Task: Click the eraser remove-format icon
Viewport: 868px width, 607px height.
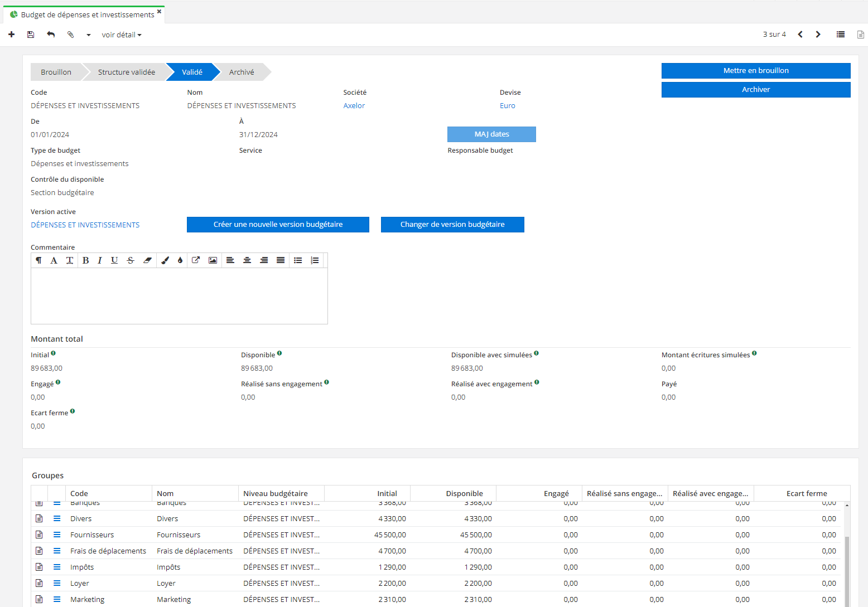Action: 147,260
